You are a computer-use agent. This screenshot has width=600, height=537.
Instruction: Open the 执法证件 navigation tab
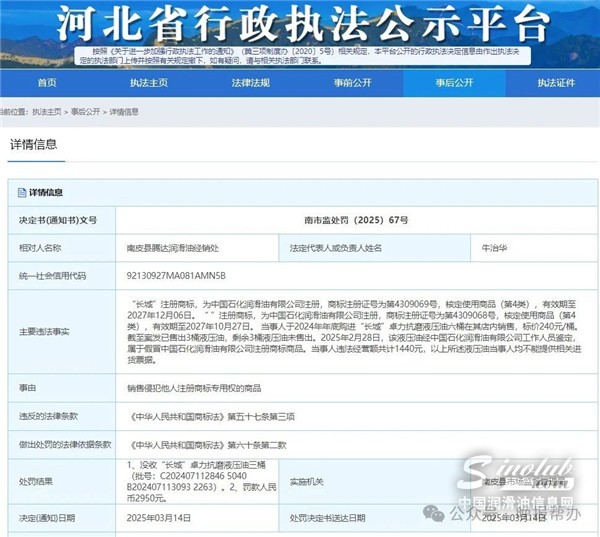click(x=556, y=83)
